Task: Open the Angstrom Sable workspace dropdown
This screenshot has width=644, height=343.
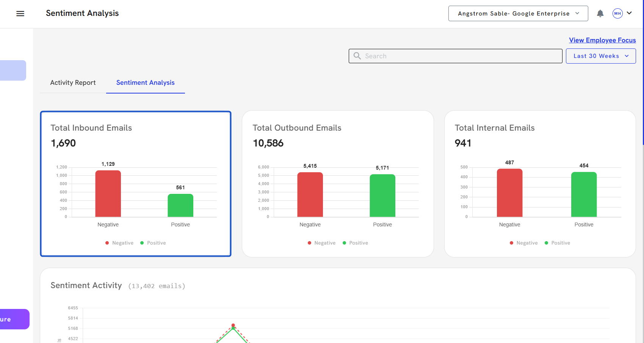Action: click(x=518, y=14)
